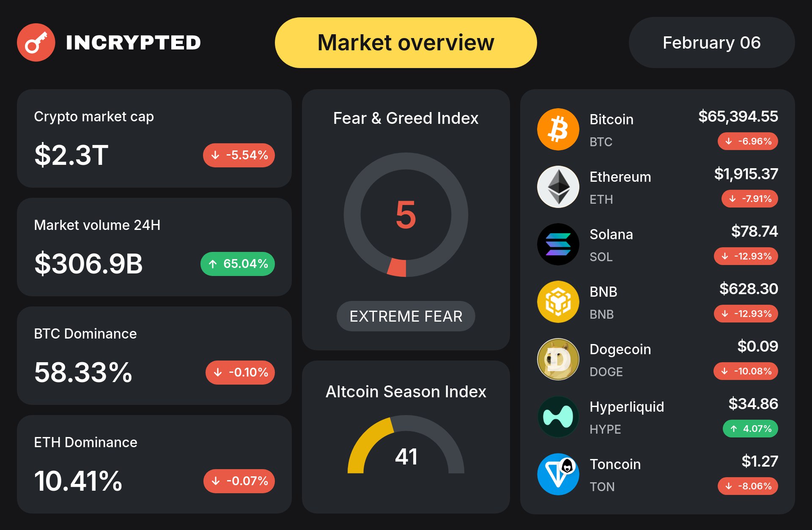Click the BNB coin icon

click(x=558, y=302)
